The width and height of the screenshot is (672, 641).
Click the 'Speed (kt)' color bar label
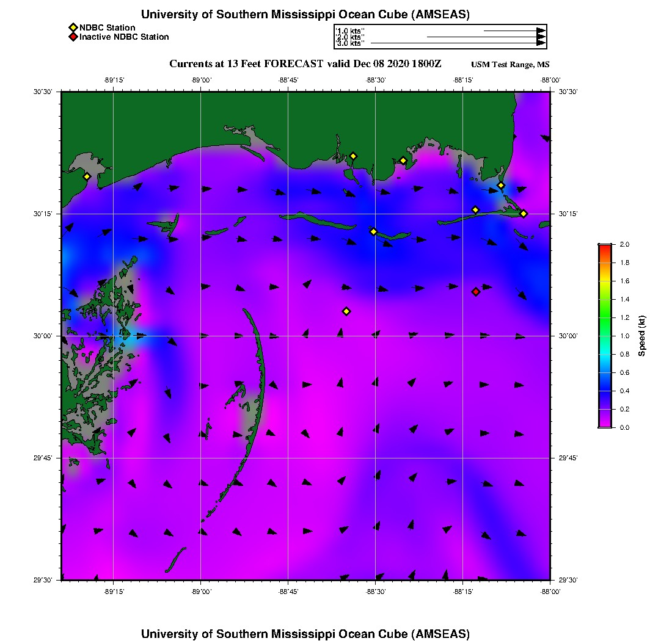click(642, 336)
